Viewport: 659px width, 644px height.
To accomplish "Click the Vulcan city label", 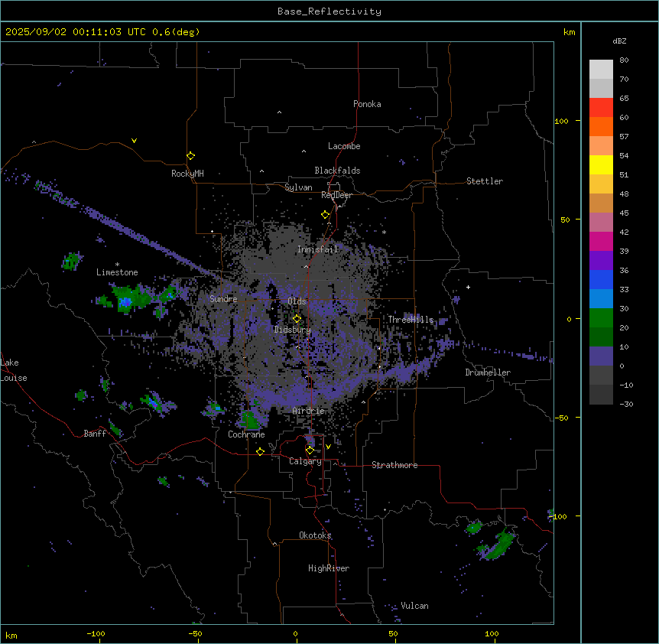I will [414, 606].
